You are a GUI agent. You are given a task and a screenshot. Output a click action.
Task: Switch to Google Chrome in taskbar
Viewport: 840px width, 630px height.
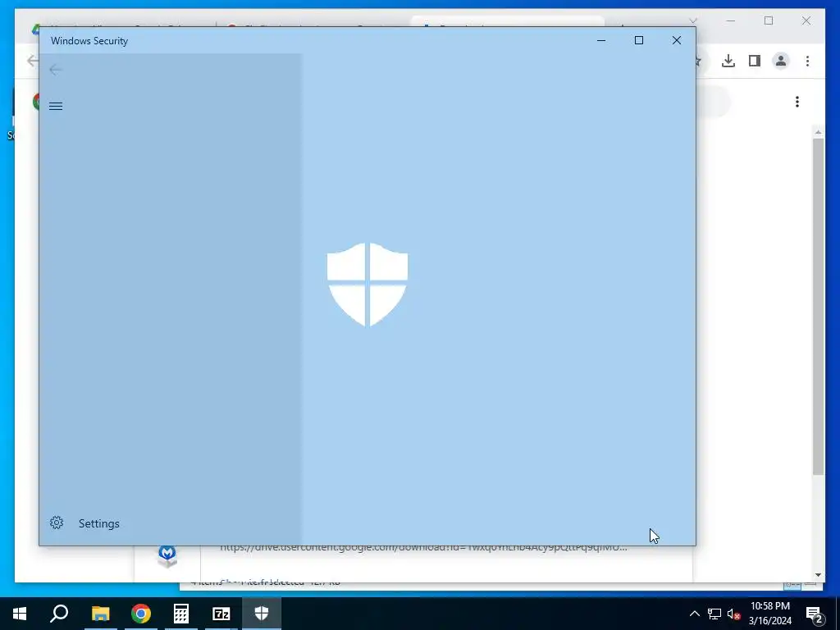click(141, 614)
